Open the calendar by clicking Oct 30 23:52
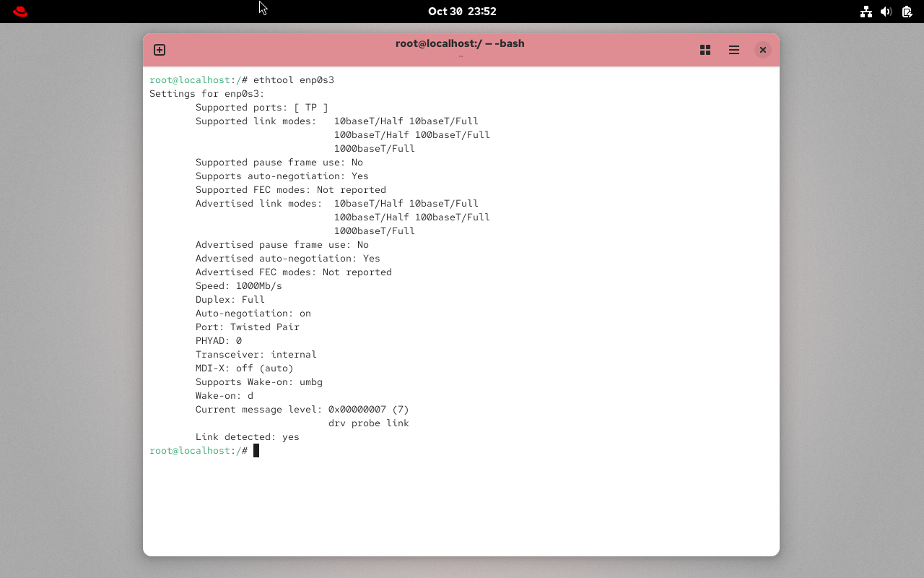Screen dimensions: 924x578 (x=462, y=12)
